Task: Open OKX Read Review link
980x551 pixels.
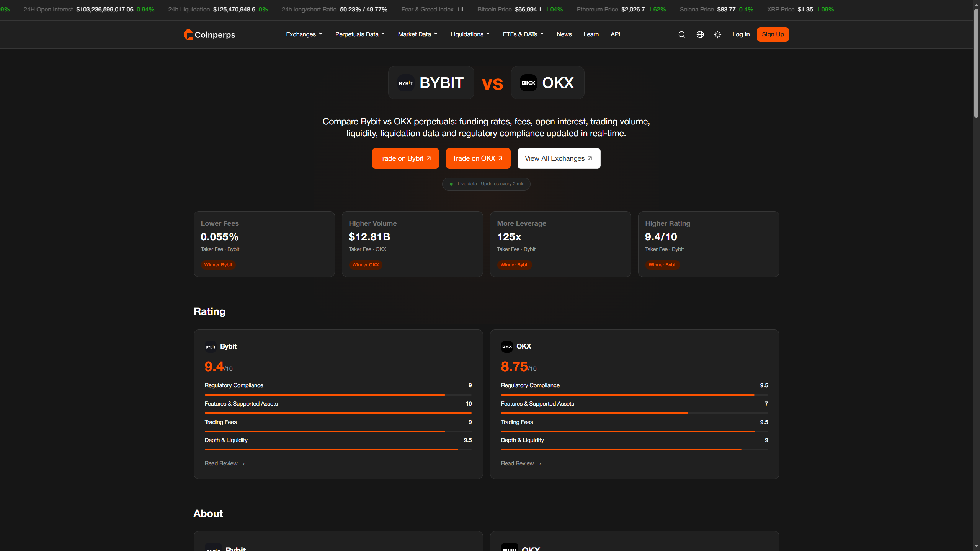Action: tap(521, 463)
